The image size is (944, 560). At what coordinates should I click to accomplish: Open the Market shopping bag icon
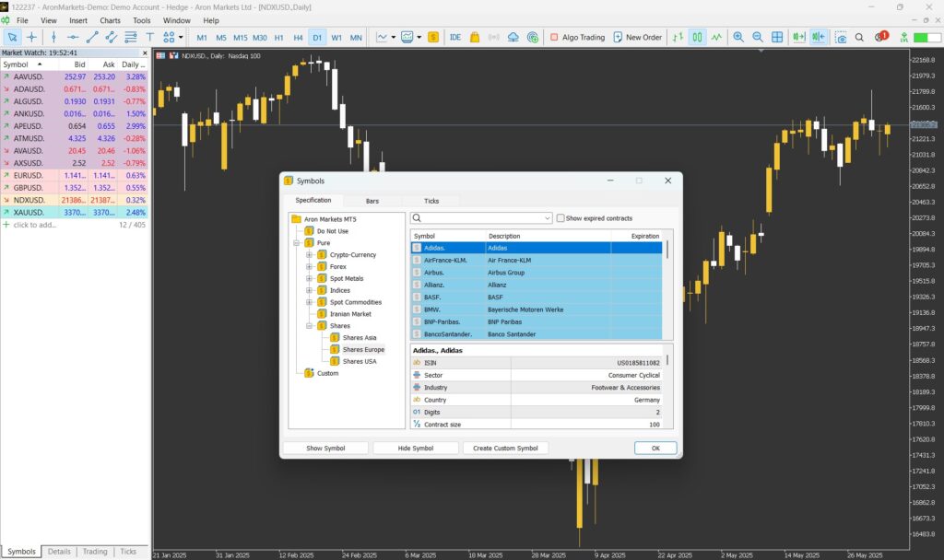(x=475, y=37)
